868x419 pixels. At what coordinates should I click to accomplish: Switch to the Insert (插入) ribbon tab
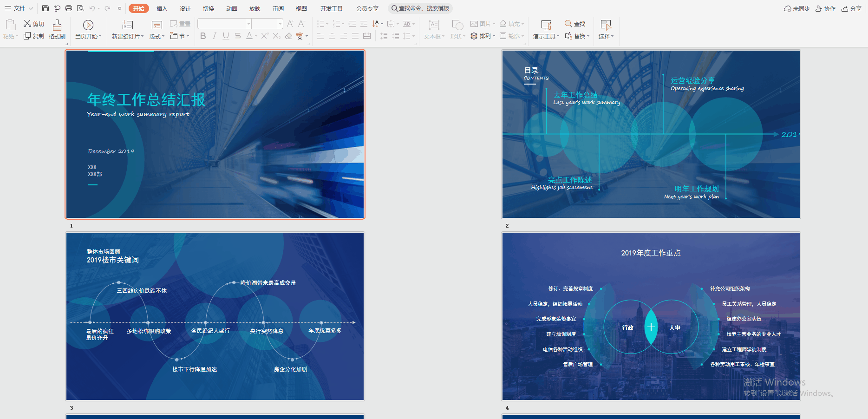162,8
